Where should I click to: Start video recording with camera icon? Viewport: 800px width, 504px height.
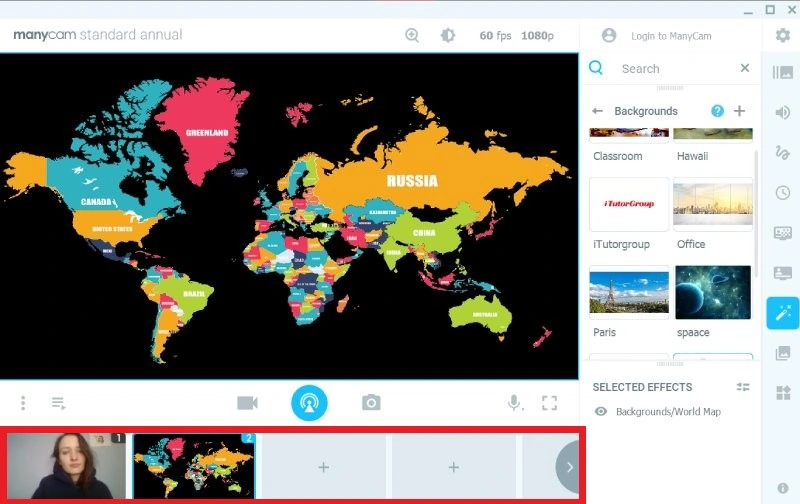coord(247,403)
